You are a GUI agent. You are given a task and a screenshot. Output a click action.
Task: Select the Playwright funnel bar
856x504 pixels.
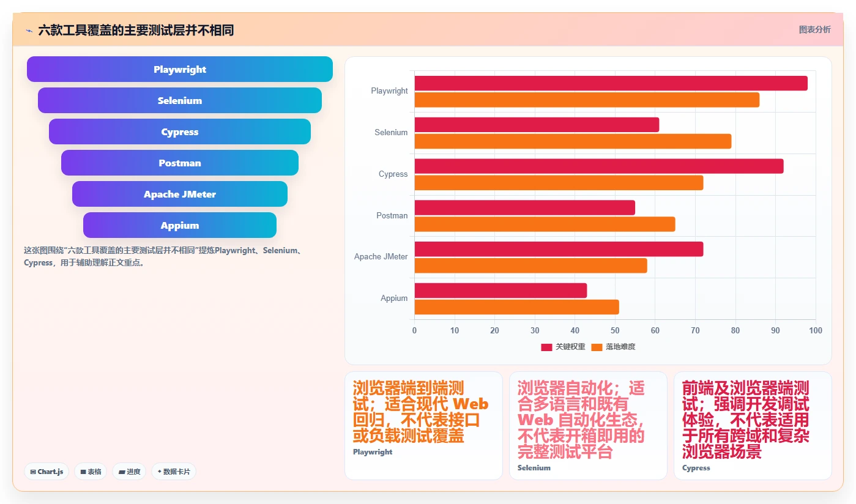[180, 69]
